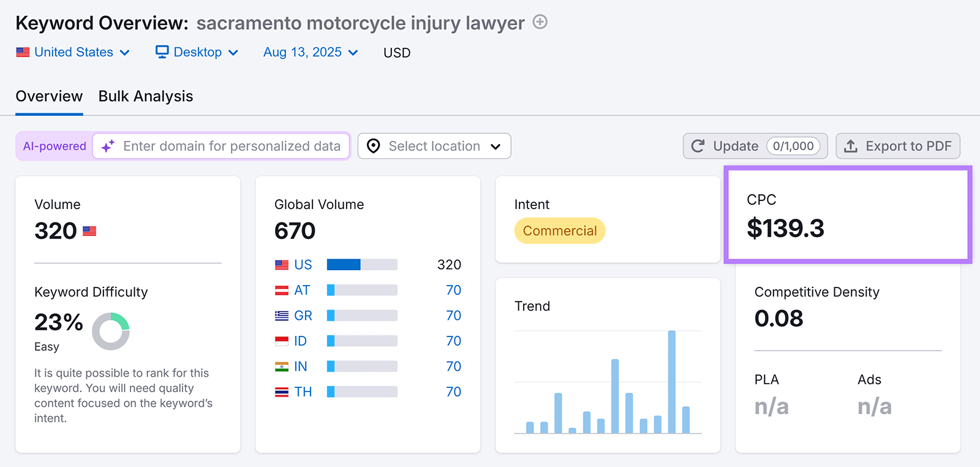
Task: Click the domain input field
Action: tap(232, 146)
